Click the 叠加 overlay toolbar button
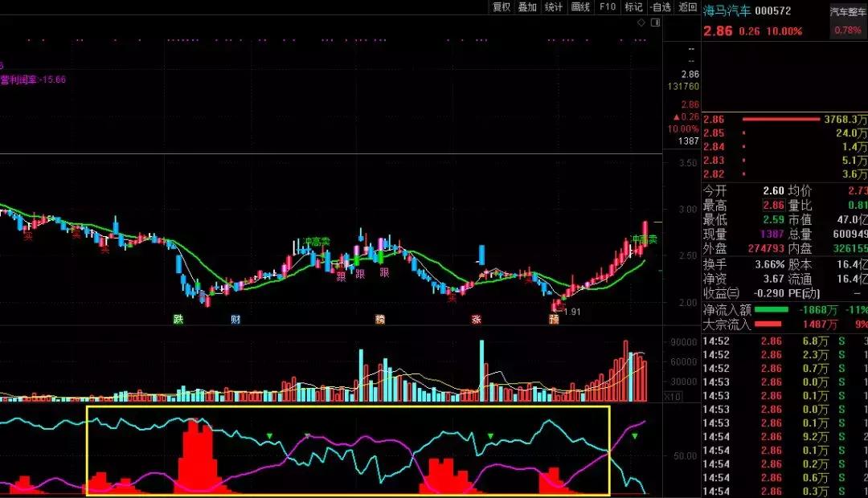868x498 pixels. tap(527, 6)
